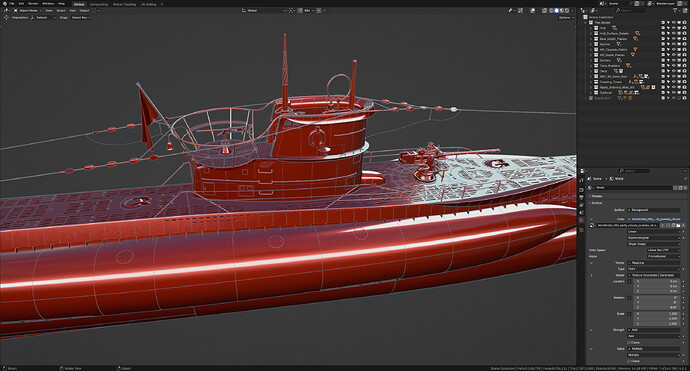This screenshot has width=690, height=371.
Task: Switch viewport to material preview shading
Action: point(562,11)
